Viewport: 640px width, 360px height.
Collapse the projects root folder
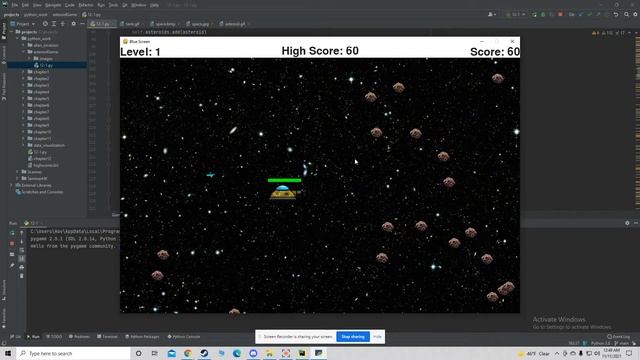coord(11,31)
